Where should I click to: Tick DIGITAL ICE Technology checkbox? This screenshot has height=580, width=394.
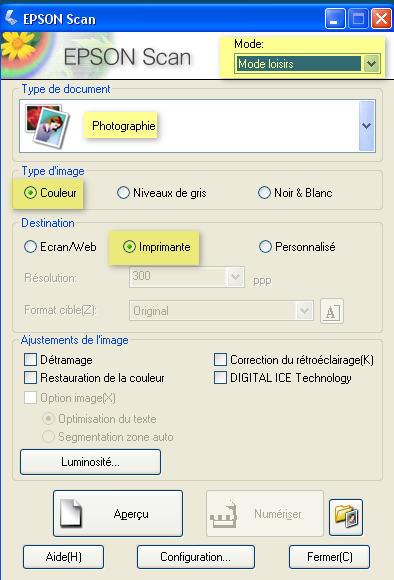[220, 378]
